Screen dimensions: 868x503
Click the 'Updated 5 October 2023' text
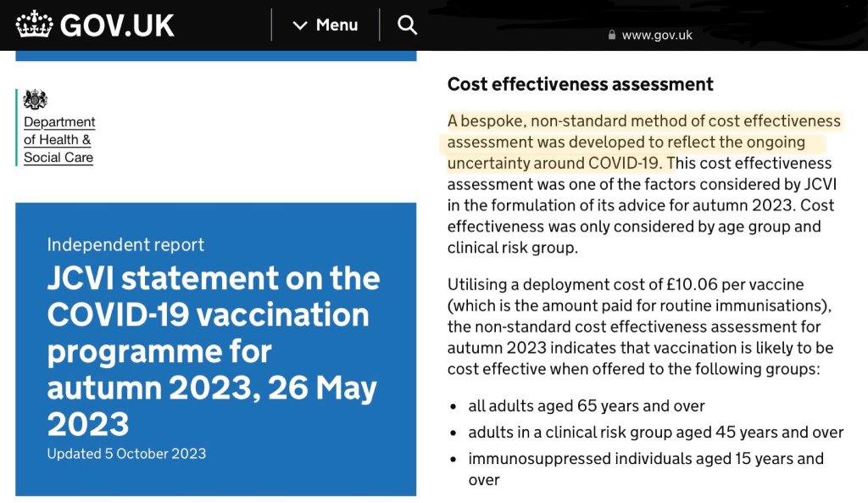(x=126, y=453)
